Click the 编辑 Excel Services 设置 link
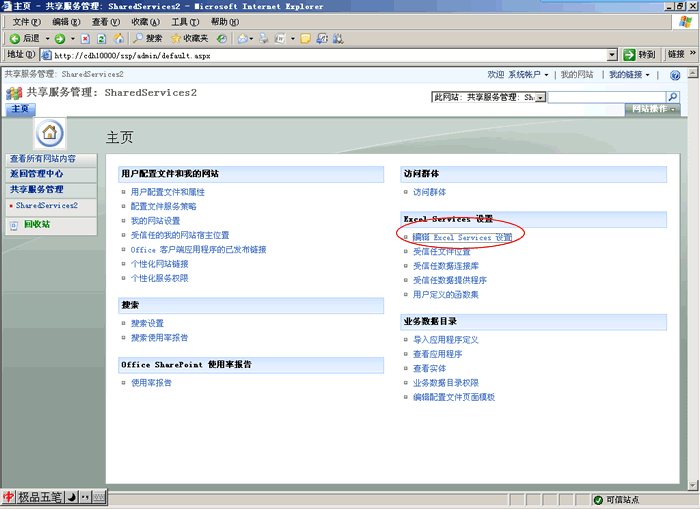Image resolution: width=700 pixels, height=509 pixels. coord(462,238)
